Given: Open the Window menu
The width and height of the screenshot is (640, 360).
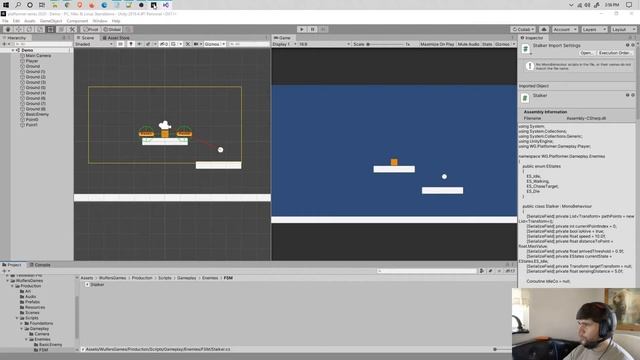Looking at the screenshot, I should click(x=100, y=21).
